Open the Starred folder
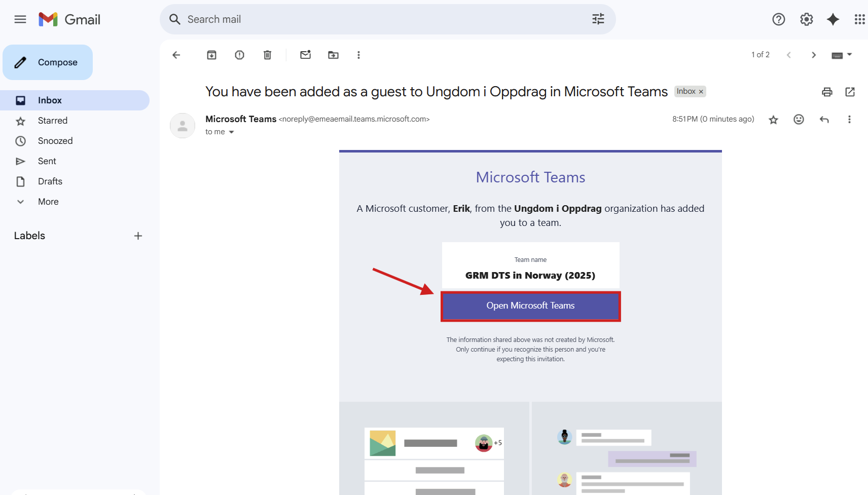The height and width of the screenshot is (495, 868). coord(75,121)
